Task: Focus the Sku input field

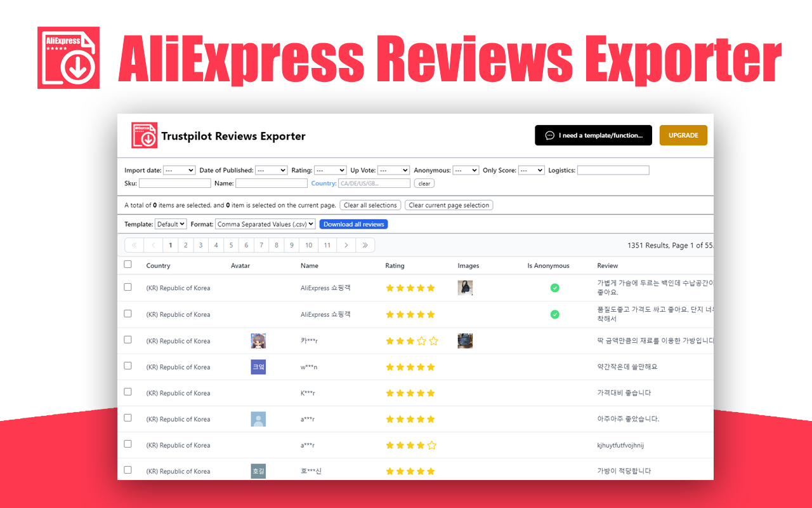Action: pyautogui.click(x=175, y=183)
